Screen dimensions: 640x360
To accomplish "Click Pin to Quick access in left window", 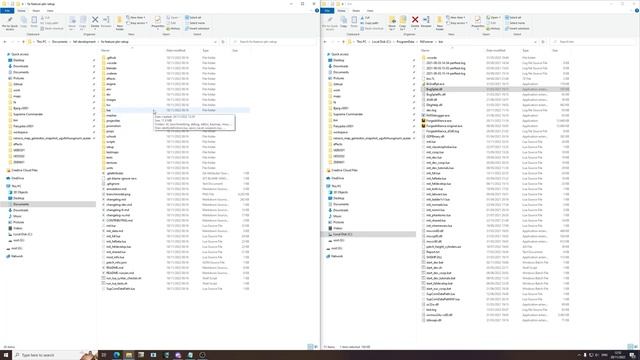I will click(10, 23).
